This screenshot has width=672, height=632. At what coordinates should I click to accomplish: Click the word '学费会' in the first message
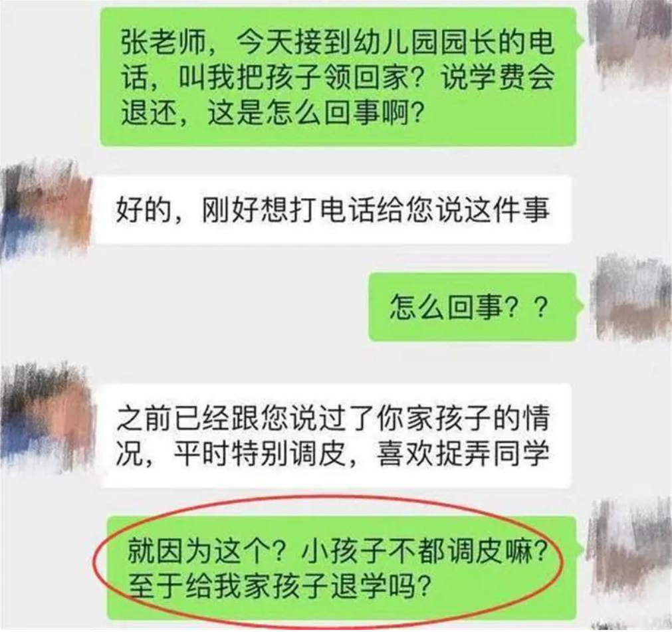coord(512,78)
